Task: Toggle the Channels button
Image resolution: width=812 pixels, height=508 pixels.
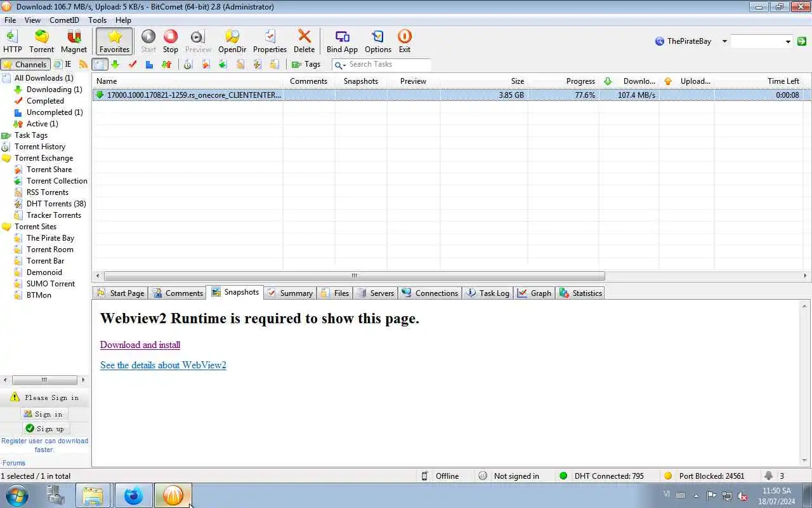Action: (x=25, y=64)
